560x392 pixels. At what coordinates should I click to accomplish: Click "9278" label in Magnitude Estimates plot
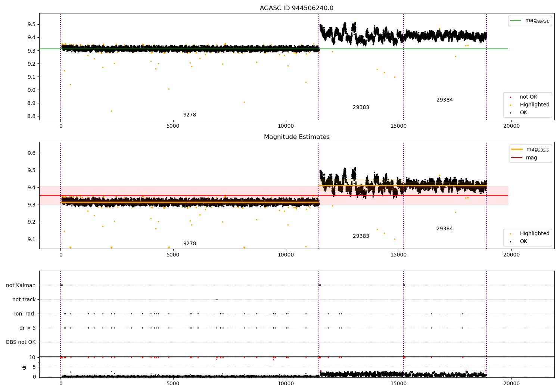coord(190,244)
